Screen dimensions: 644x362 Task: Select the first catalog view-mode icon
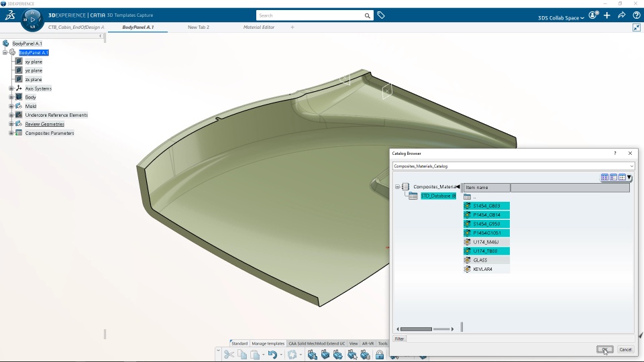click(604, 177)
